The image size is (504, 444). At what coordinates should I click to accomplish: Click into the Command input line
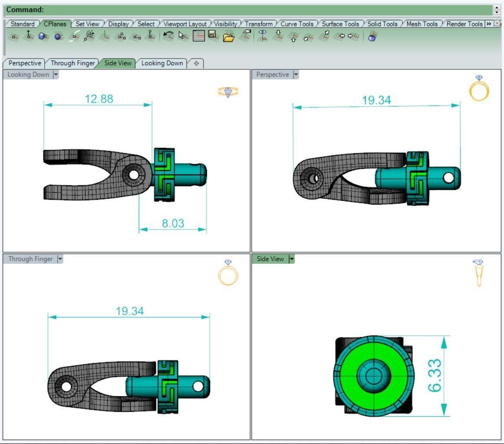coord(249,10)
